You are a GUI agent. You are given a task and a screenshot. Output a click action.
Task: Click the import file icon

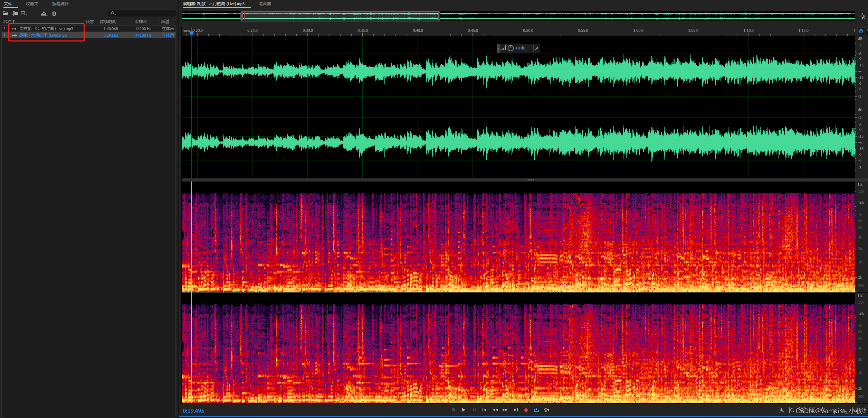[15, 13]
